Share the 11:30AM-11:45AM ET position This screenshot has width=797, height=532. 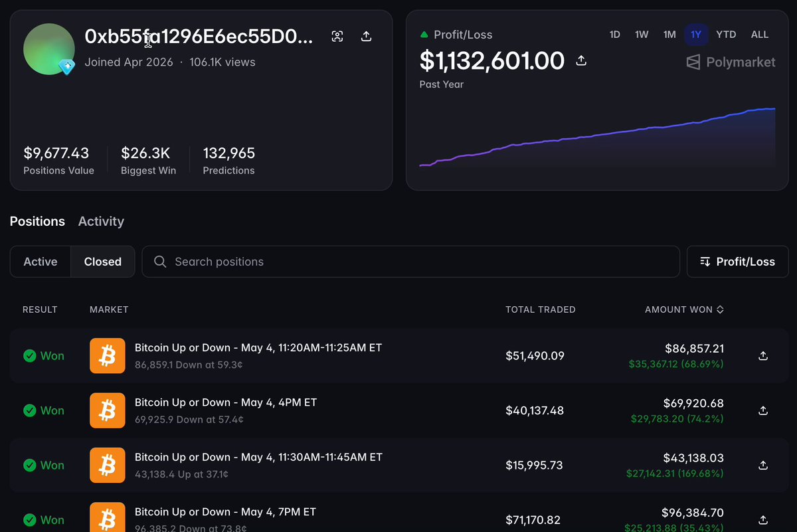(x=763, y=465)
